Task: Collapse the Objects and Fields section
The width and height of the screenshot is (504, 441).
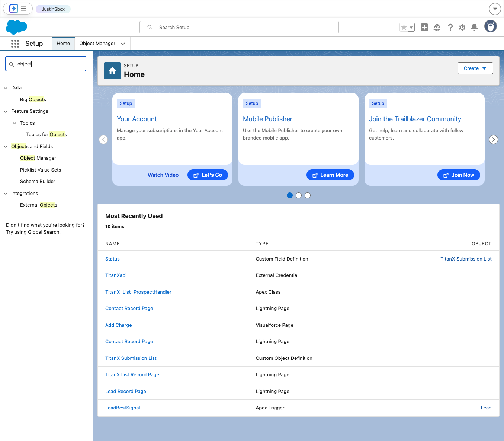Action: [x=6, y=147]
